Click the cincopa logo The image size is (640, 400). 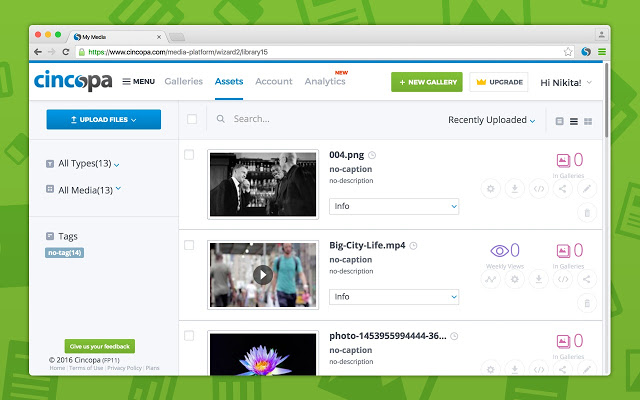pos(73,80)
